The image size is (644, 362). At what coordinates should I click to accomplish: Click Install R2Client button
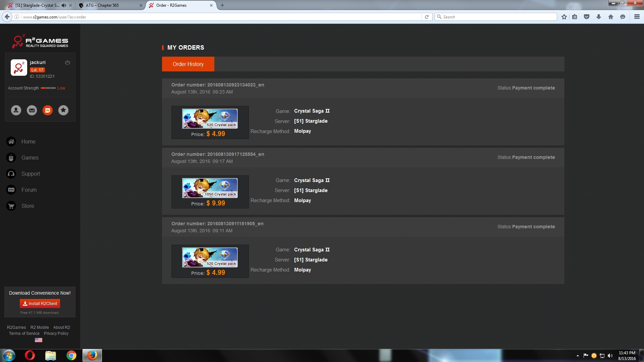tap(40, 304)
